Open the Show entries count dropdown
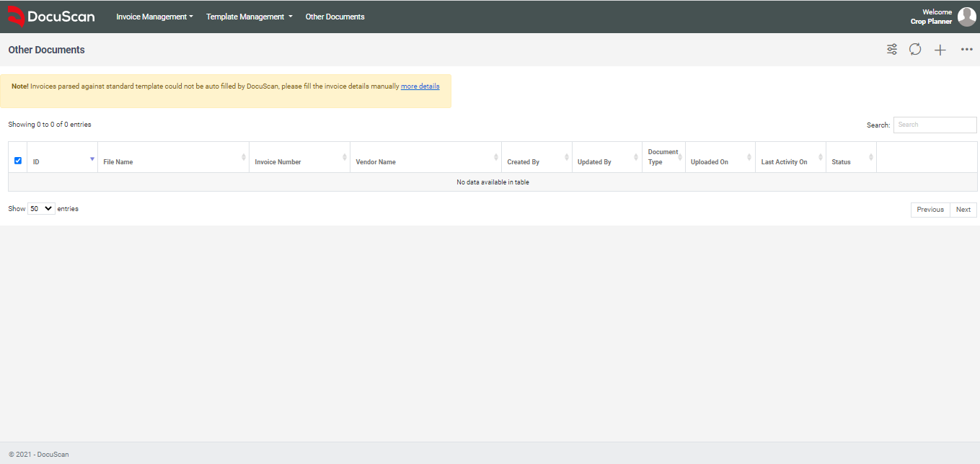 [41, 209]
